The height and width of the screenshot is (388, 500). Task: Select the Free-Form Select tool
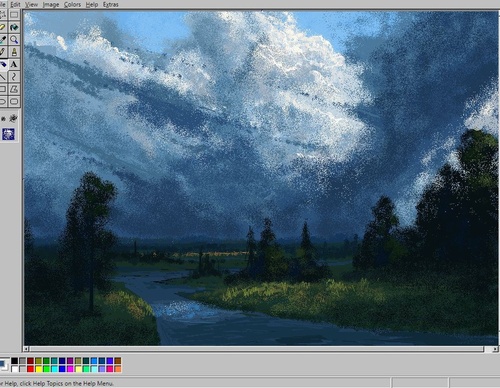(x=2, y=15)
